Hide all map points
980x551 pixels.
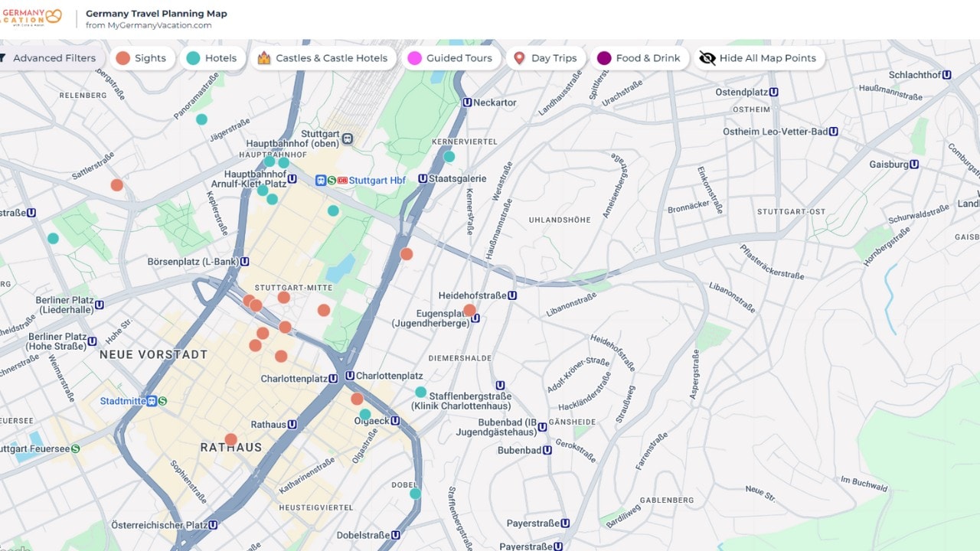[x=758, y=58]
